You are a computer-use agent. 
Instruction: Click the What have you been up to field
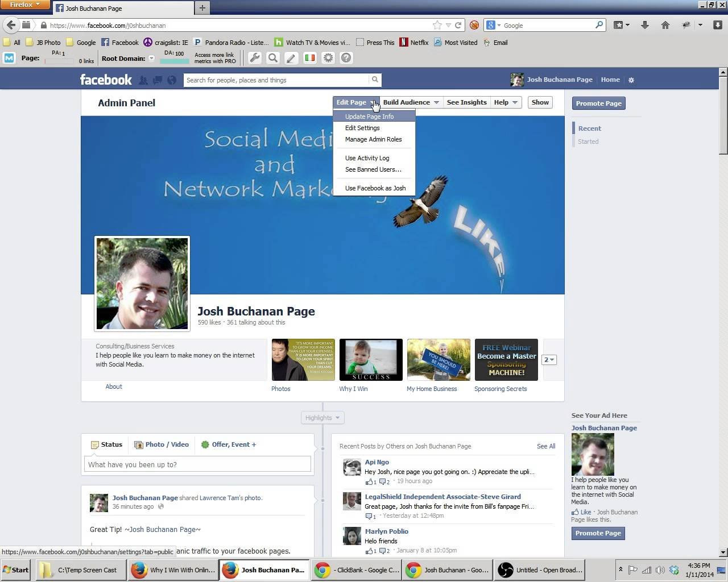(197, 464)
